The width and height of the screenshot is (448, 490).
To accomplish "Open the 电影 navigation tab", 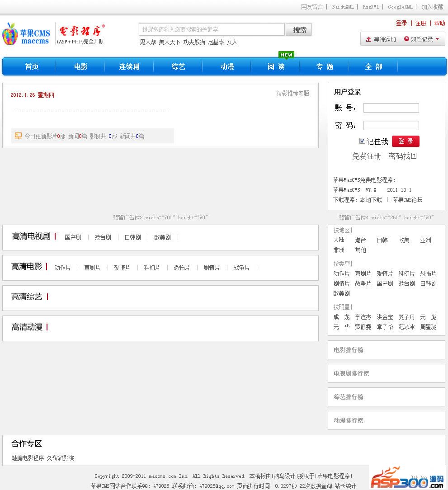I will click(x=80, y=66).
